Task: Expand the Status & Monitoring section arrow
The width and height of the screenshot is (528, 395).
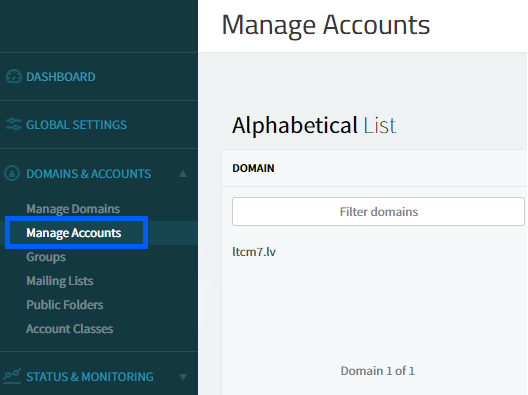Action: pos(183,377)
